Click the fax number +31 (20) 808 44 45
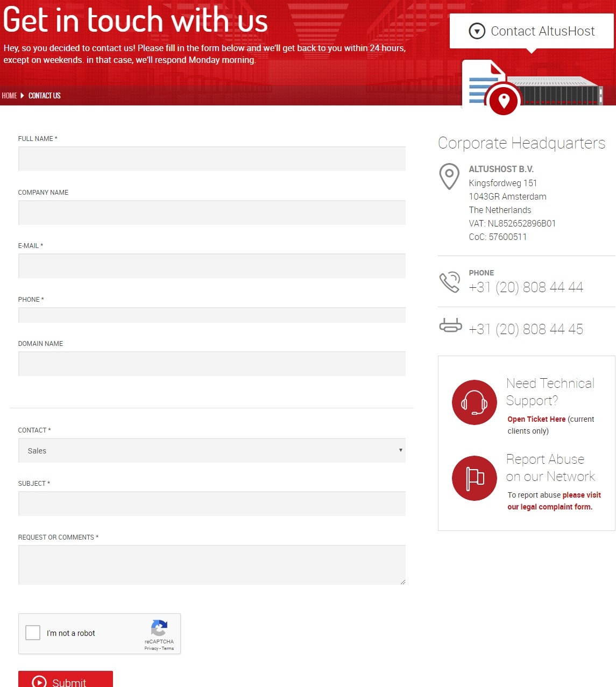The image size is (616, 687). click(526, 329)
